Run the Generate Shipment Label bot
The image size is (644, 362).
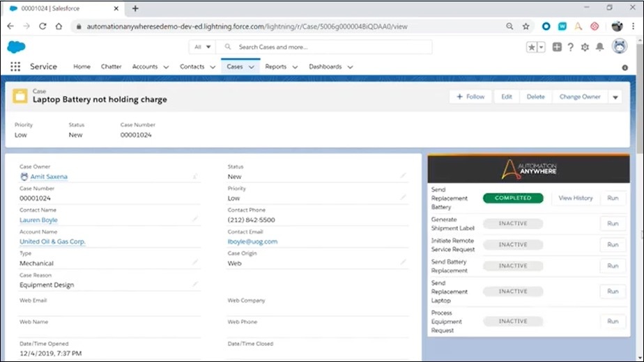click(x=613, y=223)
